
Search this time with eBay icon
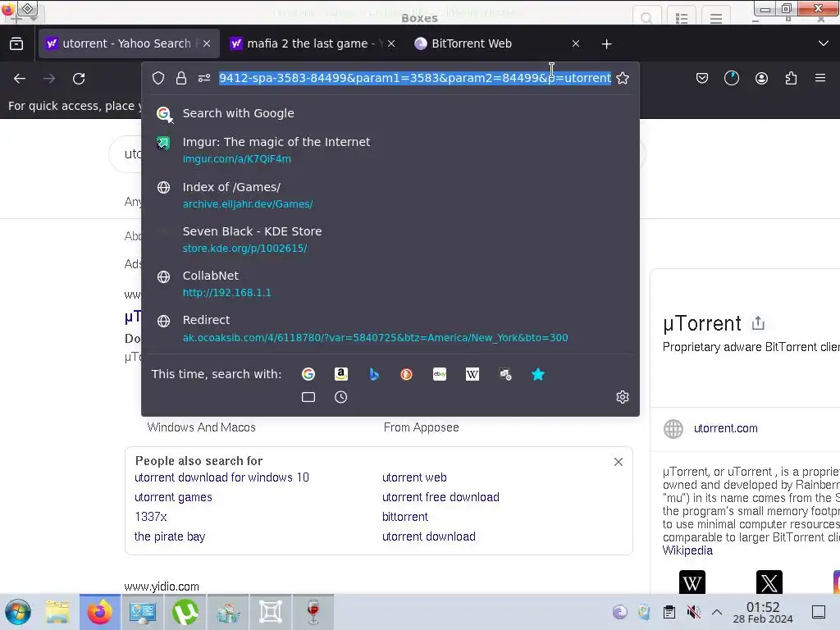click(x=440, y=374)
